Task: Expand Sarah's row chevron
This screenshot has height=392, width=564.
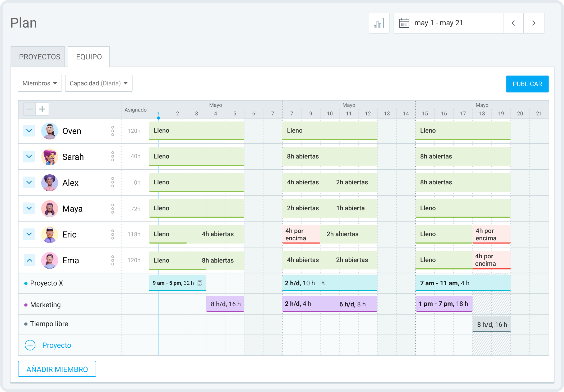Action: pos(29,156)
